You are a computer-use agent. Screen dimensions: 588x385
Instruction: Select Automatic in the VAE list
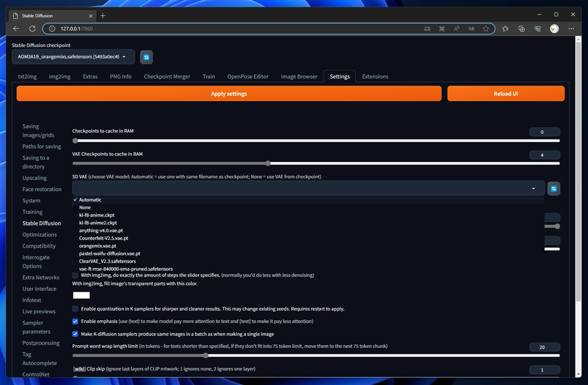(308, 200)
